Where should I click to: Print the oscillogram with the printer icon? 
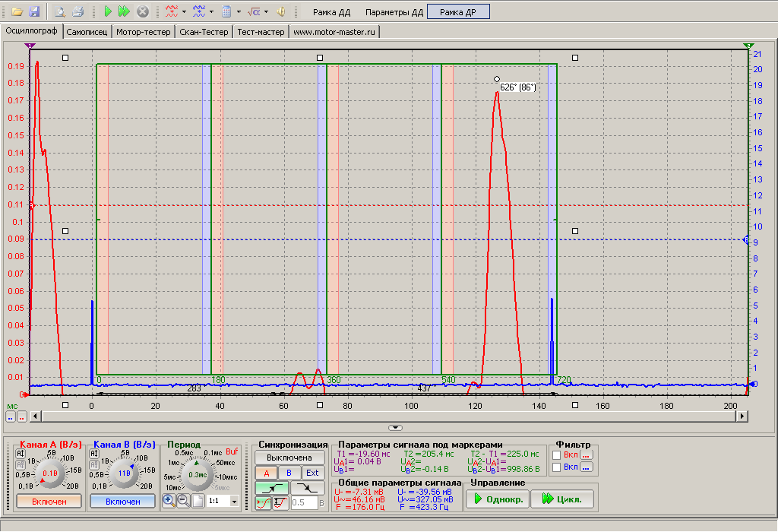(78, 11)
